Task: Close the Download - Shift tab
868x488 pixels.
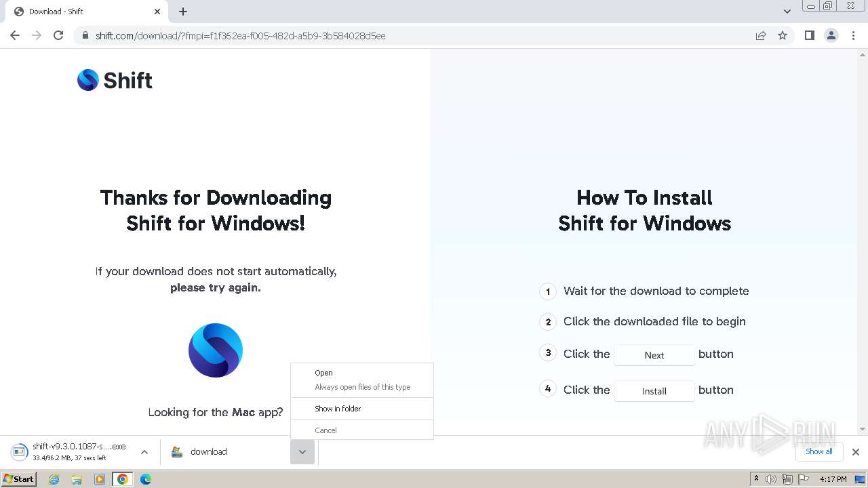Action: point(157,12)
